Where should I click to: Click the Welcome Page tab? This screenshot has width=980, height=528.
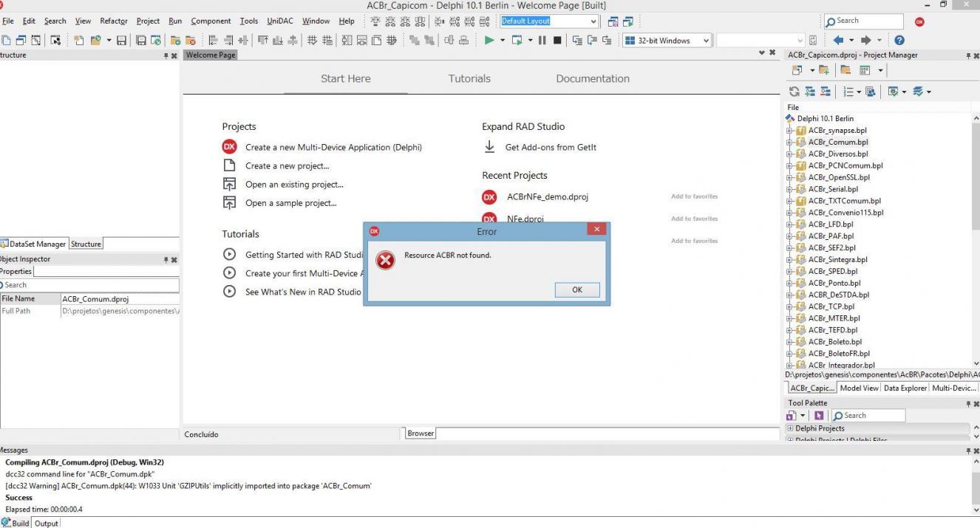click(211, 55)
